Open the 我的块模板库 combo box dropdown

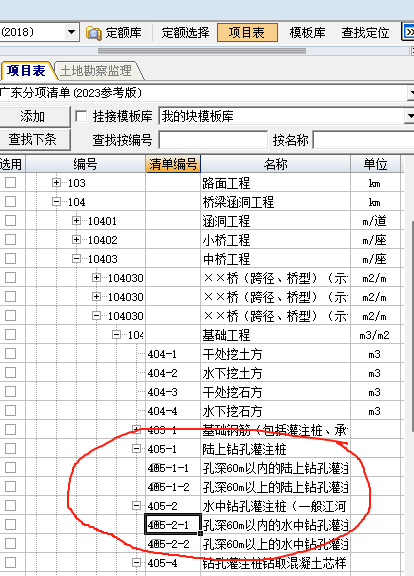point(410,116)
